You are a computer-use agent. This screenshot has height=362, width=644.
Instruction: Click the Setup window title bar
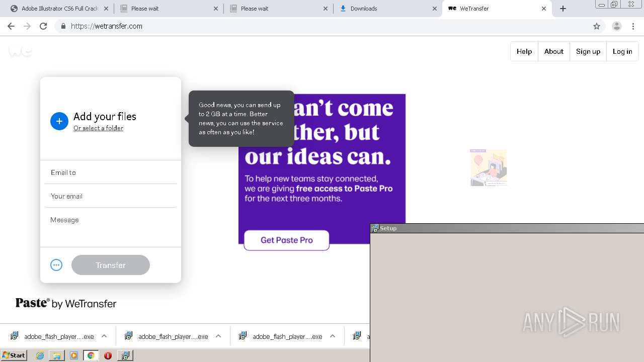(x=507, y=228)
